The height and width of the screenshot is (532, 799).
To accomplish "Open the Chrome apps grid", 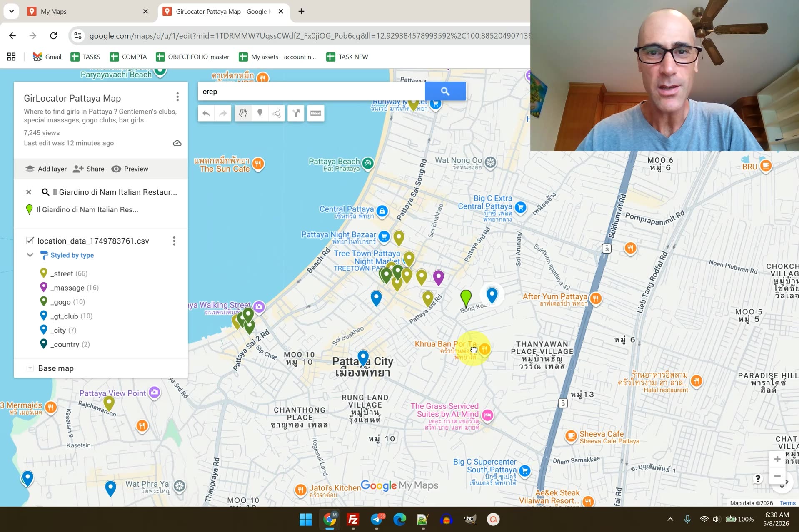I will click(x=11, y=57).
